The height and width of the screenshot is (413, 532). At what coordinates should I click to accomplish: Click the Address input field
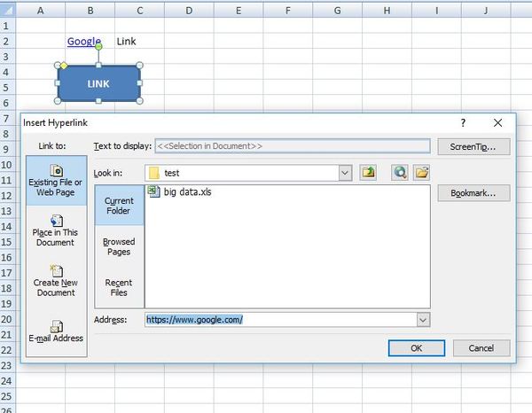coord(279,319)
